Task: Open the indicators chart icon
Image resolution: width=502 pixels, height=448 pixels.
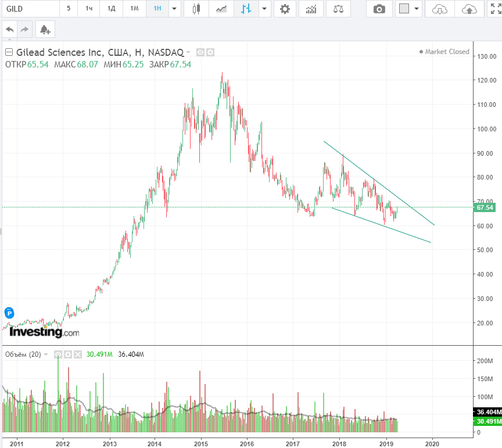Action: tap(311, 9)
